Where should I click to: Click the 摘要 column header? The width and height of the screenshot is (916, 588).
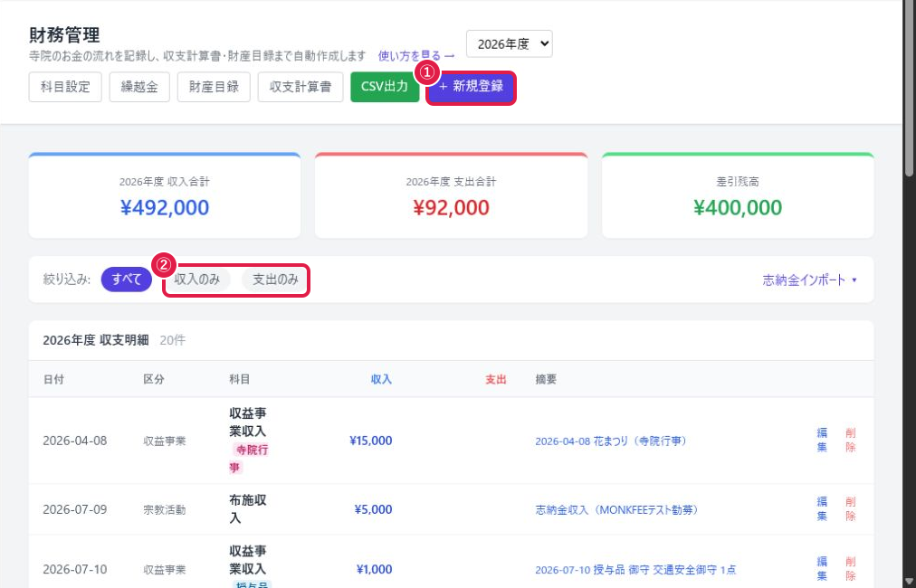click(546, 380)
